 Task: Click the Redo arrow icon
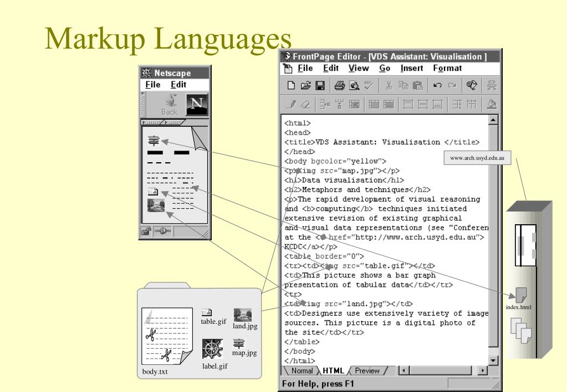click(452, 86)
